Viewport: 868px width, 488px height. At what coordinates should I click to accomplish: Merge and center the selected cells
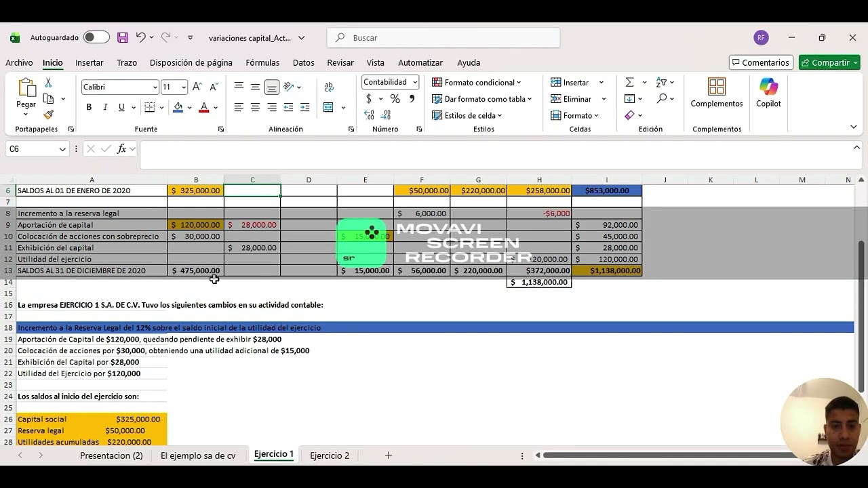tap(329, 107)
